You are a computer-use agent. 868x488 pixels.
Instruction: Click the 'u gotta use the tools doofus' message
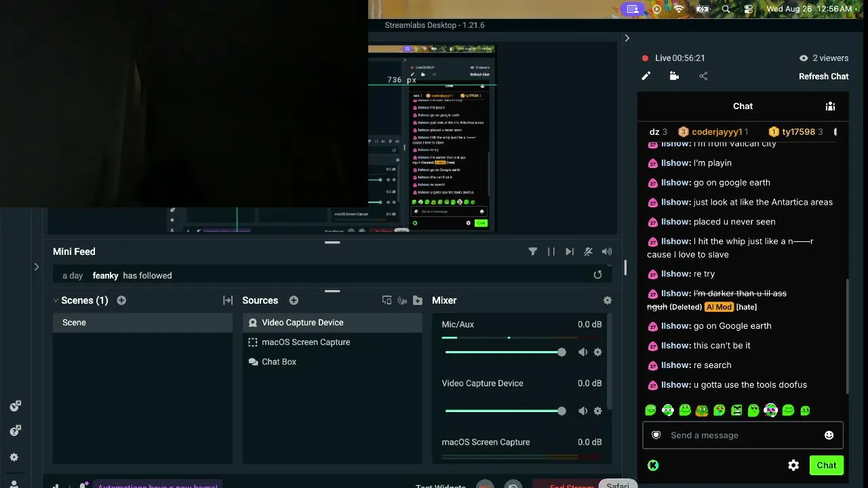(750, 385)
